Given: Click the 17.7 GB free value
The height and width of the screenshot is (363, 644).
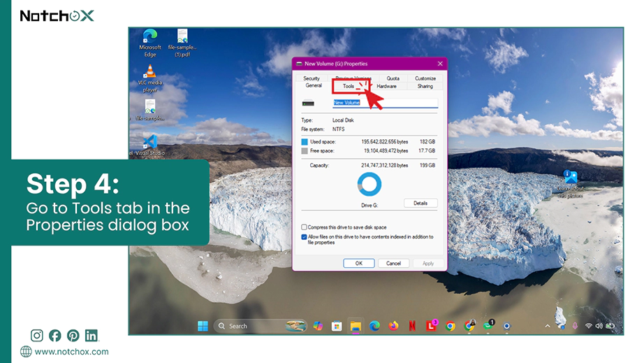Looking at the screenshot, I should pos(427,151).
